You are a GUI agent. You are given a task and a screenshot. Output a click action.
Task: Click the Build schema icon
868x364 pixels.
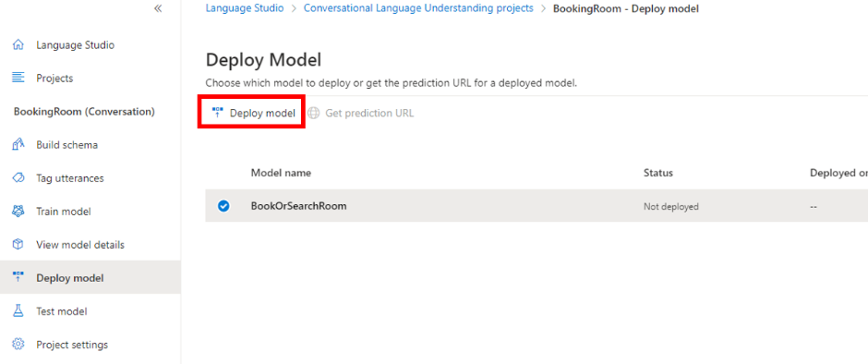point(18,145)
